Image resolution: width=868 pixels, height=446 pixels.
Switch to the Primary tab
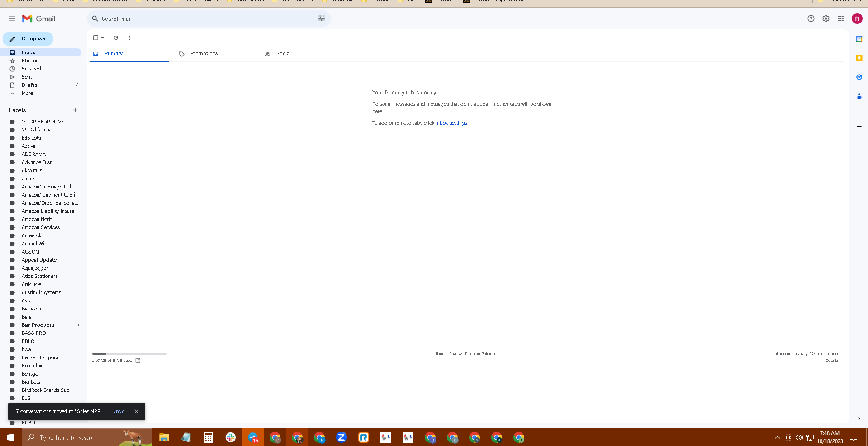129,54
